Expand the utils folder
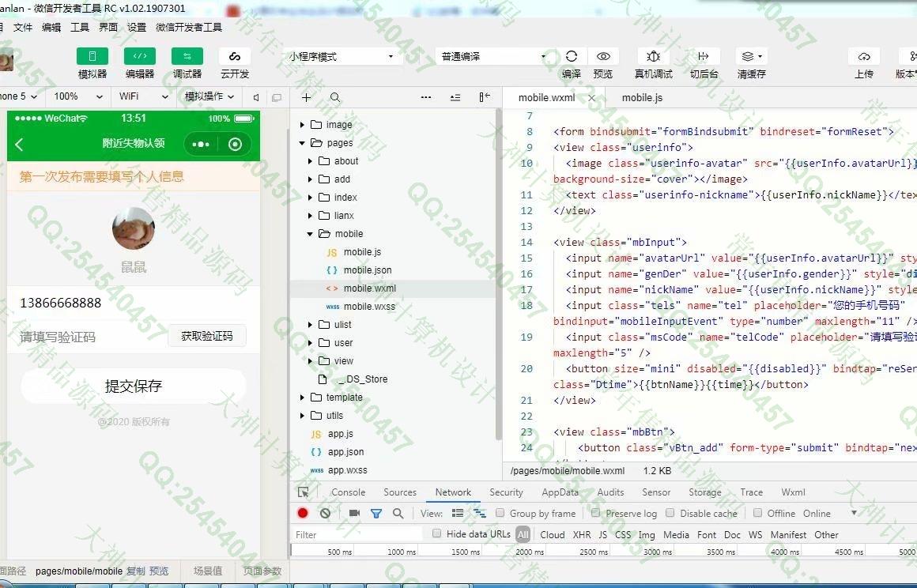 pyautogui.click(x=302, y=416)
